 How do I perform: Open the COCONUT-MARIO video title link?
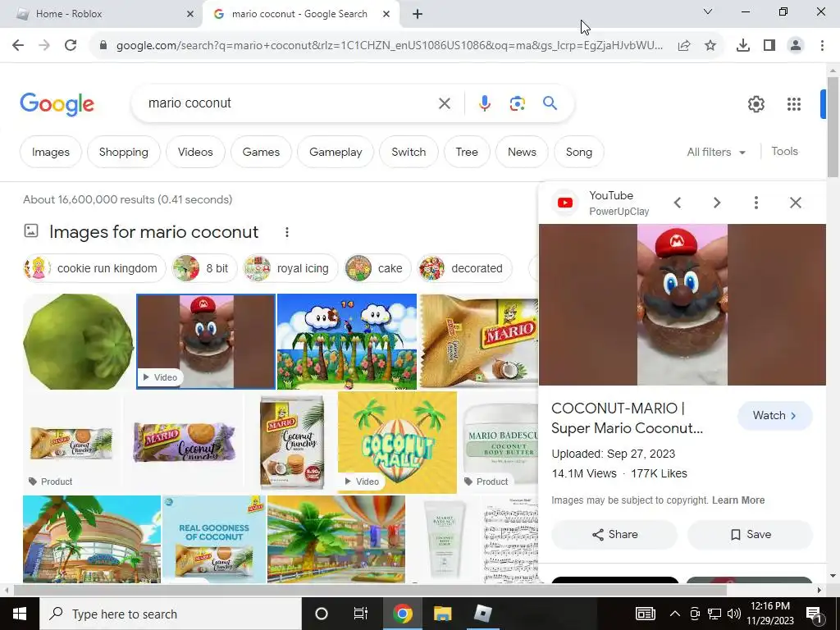(627, 418)
